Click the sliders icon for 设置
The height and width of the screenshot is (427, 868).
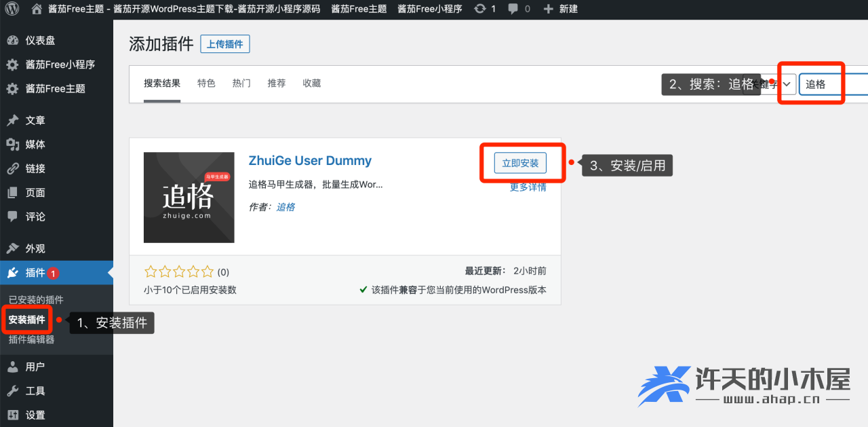point(12,415)
